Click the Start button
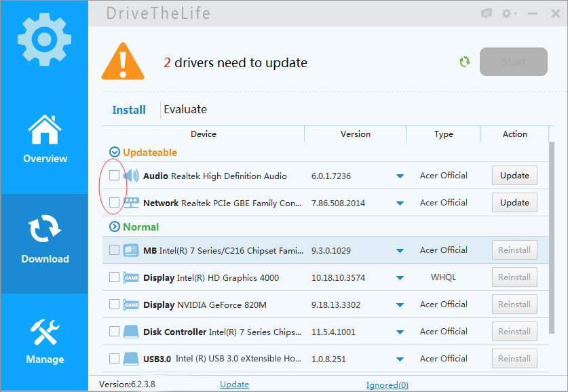Viewport: 568px width, 392px height. (513, 62)
